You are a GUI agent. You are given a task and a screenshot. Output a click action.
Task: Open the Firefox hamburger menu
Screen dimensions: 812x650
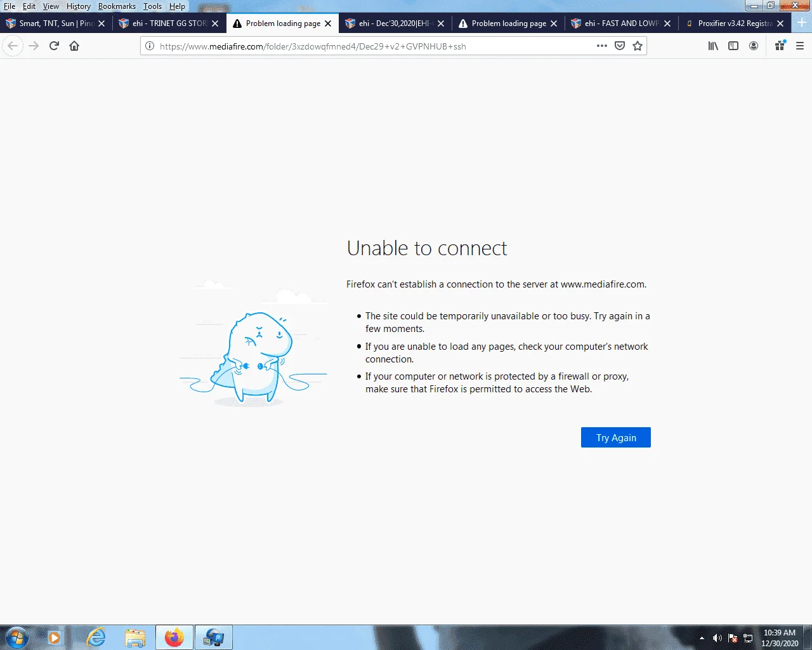click(800, 46)
